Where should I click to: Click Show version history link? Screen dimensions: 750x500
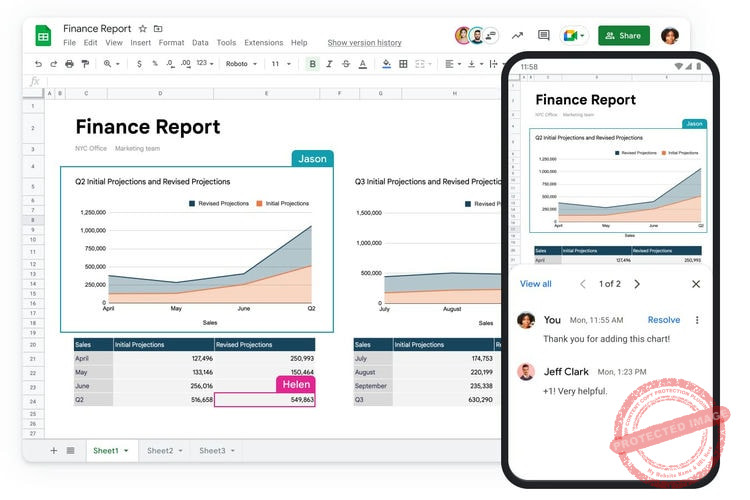[364, 43]
